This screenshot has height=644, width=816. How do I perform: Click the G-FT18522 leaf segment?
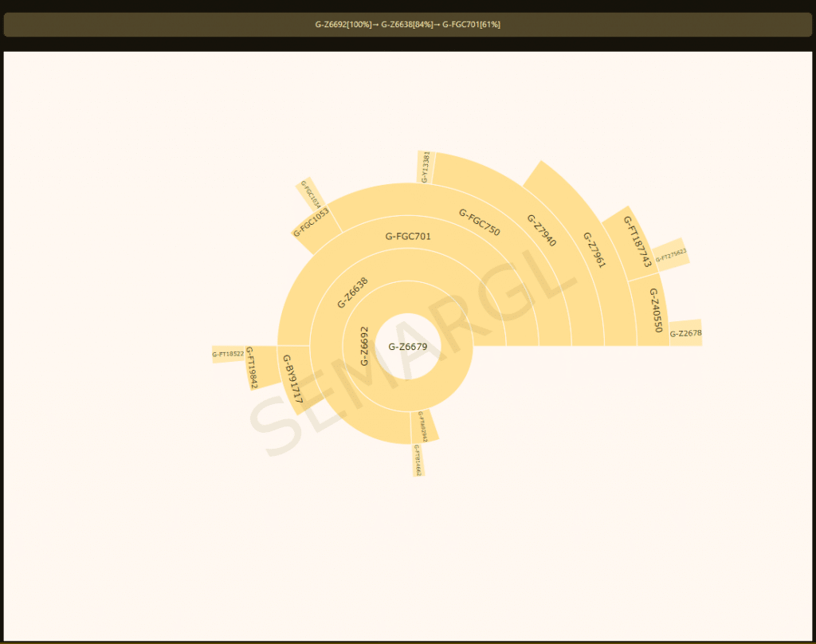pos(228,354)
